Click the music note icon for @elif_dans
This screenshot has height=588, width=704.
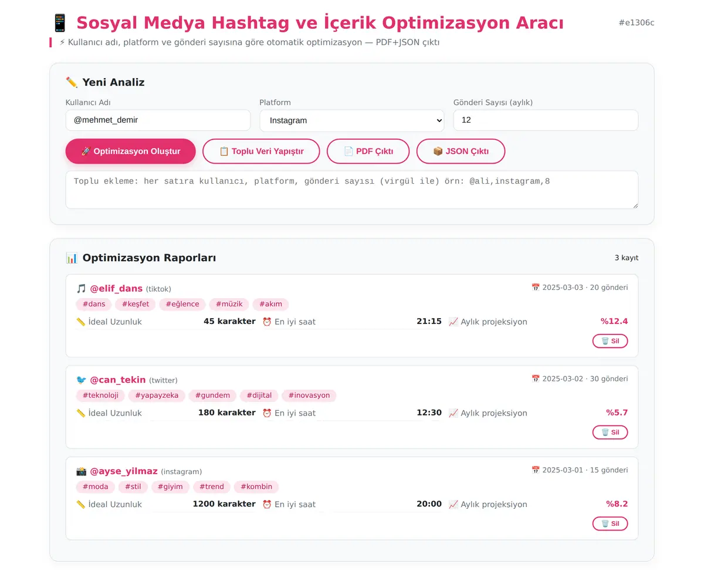tap(81, 288)
